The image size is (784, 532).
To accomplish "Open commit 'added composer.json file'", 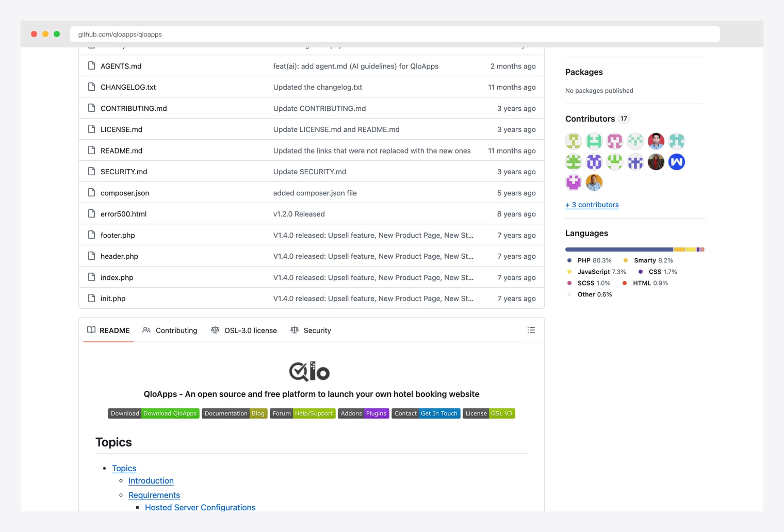I will pyautogui.click(x=315, y=193).
